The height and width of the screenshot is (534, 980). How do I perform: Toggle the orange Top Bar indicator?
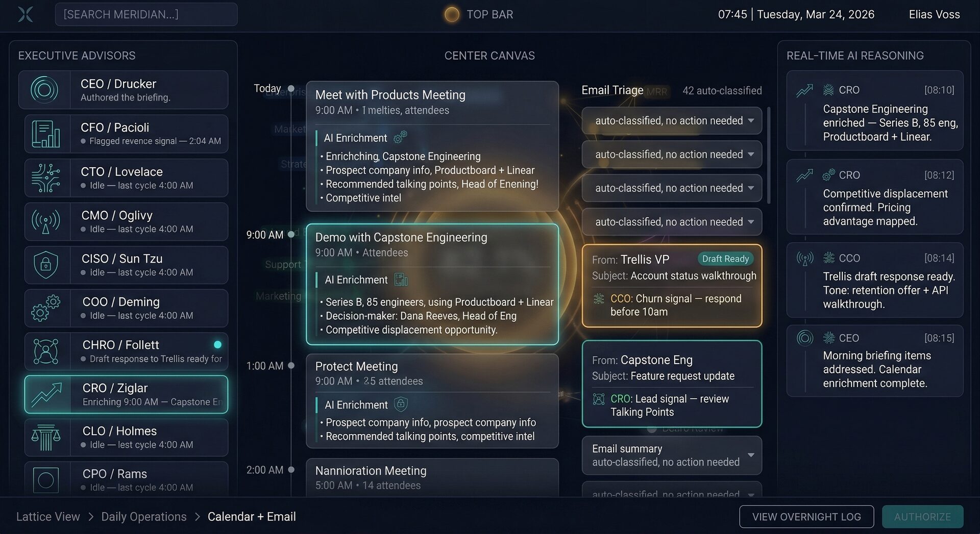451,14
